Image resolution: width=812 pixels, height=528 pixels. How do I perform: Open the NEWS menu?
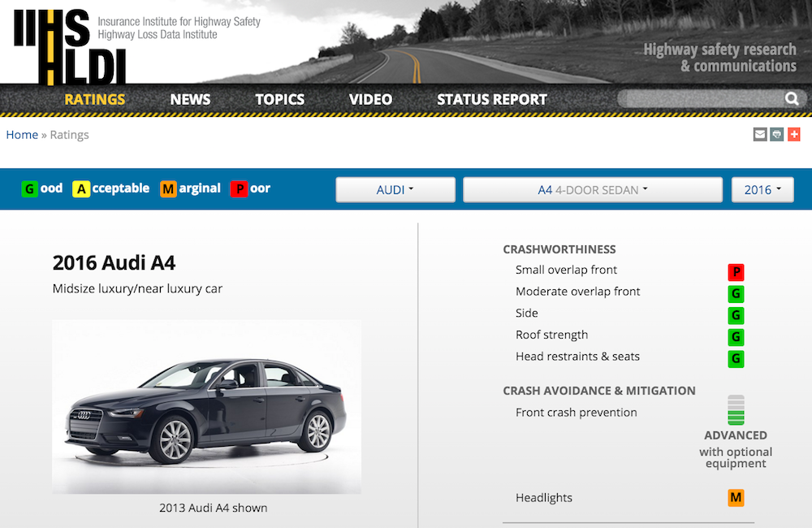click(x=190, y=99)
